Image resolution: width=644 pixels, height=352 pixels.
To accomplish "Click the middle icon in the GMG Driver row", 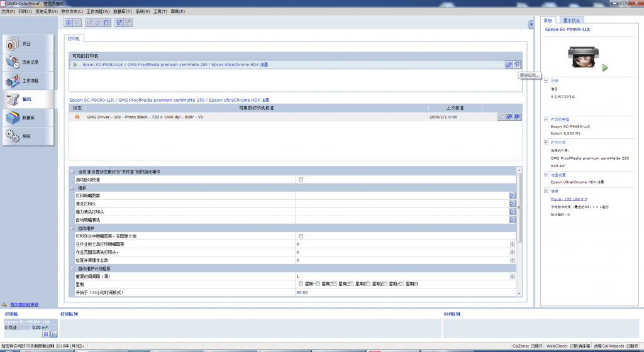I will coord(509,117).
